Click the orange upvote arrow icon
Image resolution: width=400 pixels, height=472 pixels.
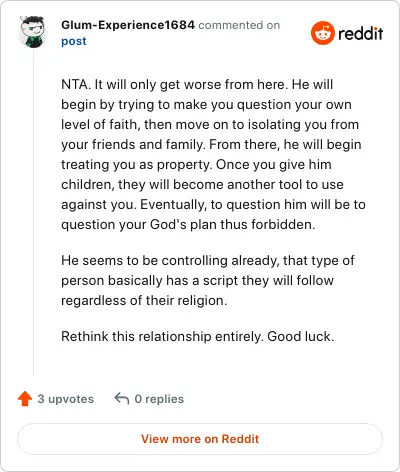point(25,399)
